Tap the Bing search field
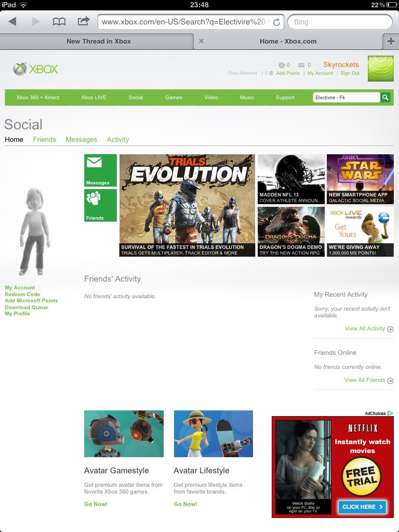 tap(339, 22)
